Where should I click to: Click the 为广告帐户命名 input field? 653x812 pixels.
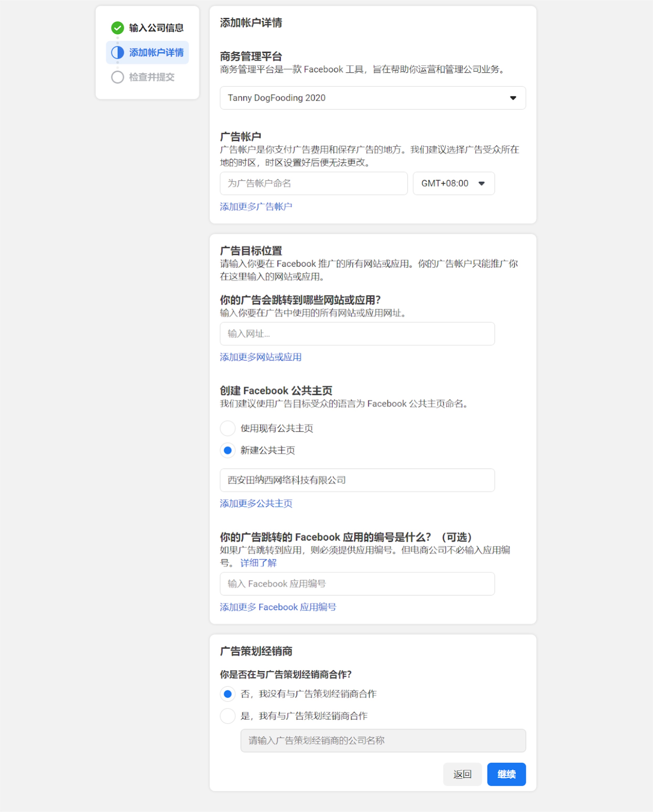[x=314, y=183]
